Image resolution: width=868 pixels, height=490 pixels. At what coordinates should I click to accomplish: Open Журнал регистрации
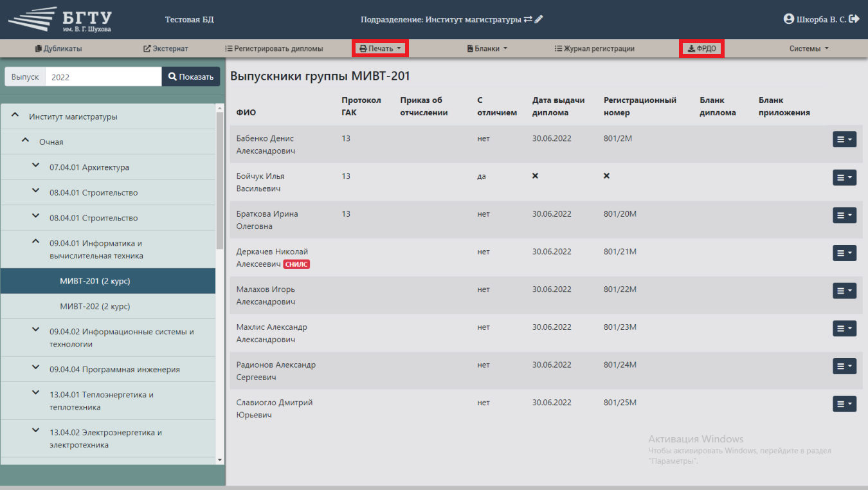[595, 48]
